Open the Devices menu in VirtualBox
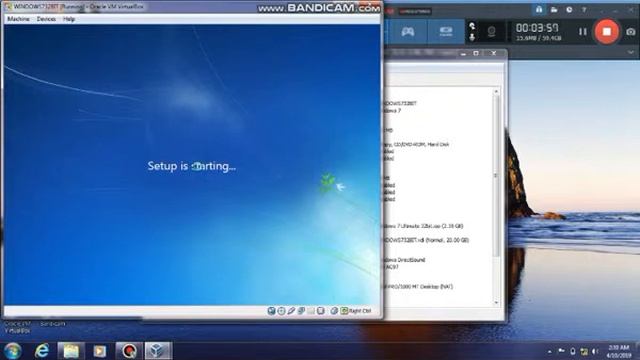The width and height of the screenshot is (640, 360). coord(46,19)
